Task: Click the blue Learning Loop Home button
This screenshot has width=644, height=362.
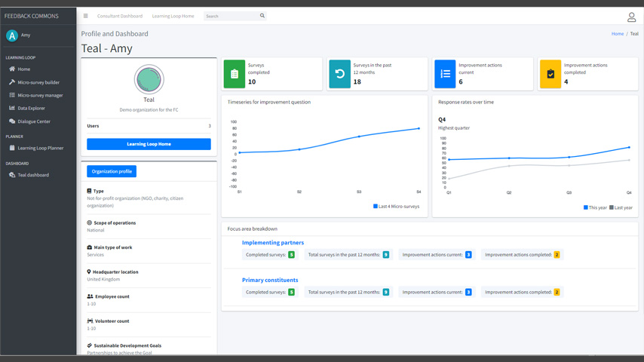Action: pos(149,144)
